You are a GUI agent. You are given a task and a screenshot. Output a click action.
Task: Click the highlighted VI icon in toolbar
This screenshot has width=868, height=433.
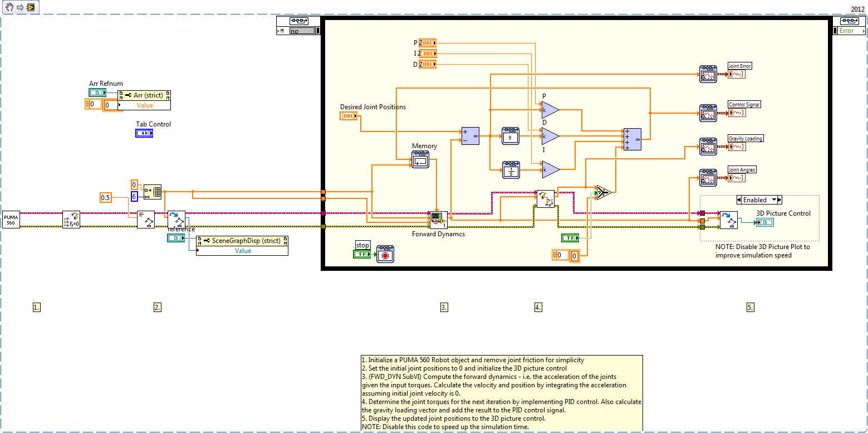(30, 8)
